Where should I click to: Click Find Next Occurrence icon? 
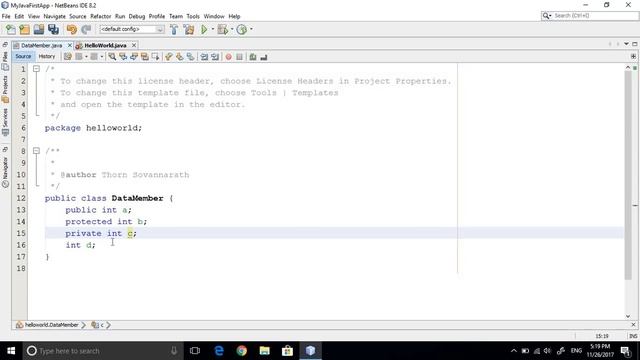[x=134, y=57]
